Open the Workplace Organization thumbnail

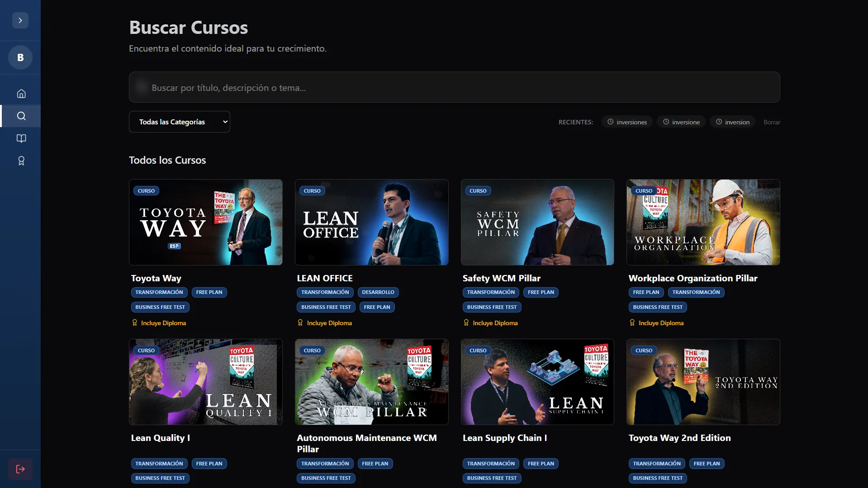[703, 222]
